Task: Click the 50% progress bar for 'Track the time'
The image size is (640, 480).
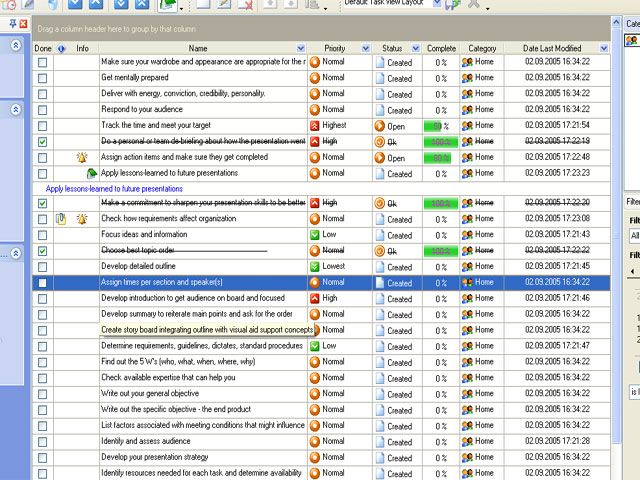Action: point(436,126)
